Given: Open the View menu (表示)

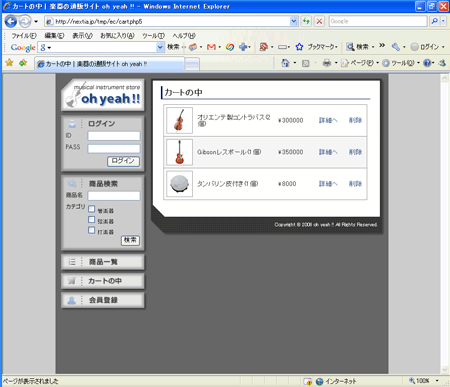Looking at the screenshot, I should [x=82, y=36].
